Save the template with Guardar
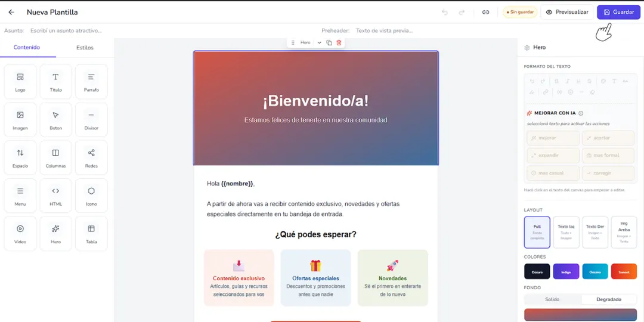The height and width of the screenshot is (322, 644). pyautogui.click(x=618, y=13)
